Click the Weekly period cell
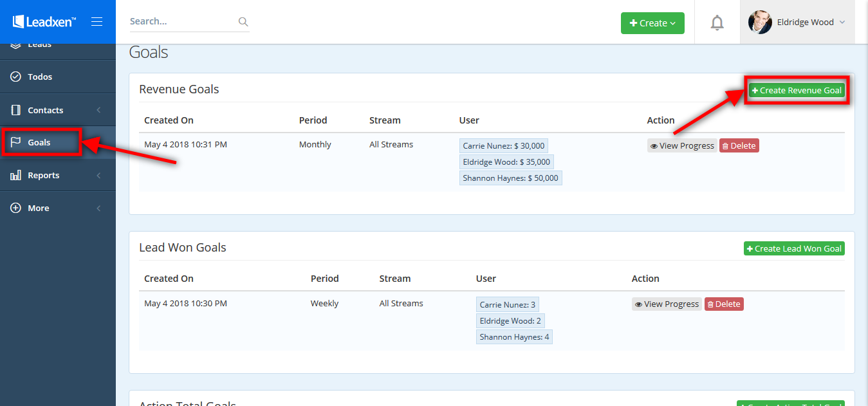 point(324,303)
